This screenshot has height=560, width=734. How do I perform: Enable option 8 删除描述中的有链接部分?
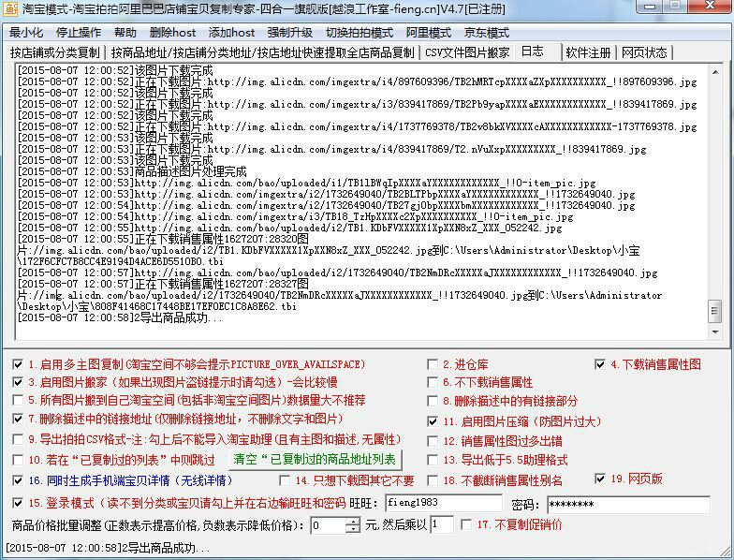pos(433,401)
